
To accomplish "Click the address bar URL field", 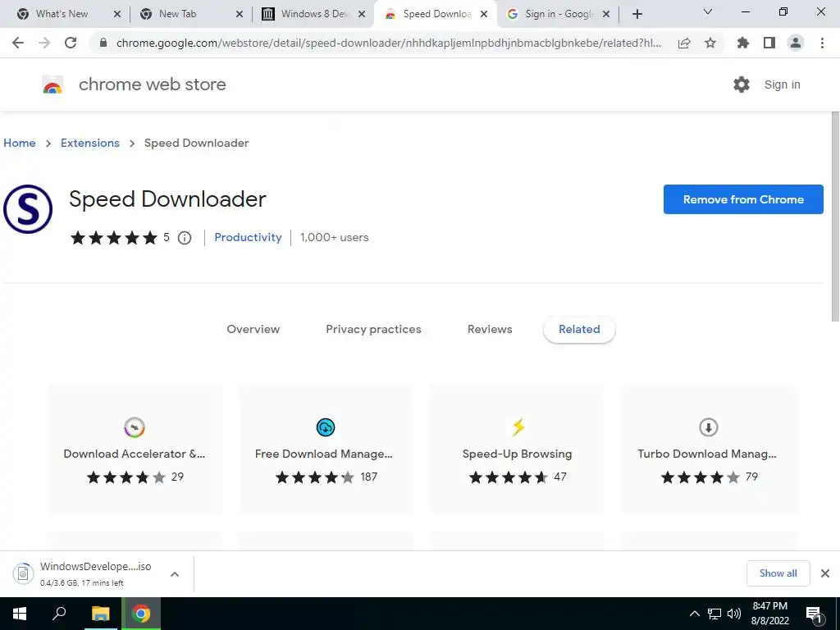I will click(388, 43).
